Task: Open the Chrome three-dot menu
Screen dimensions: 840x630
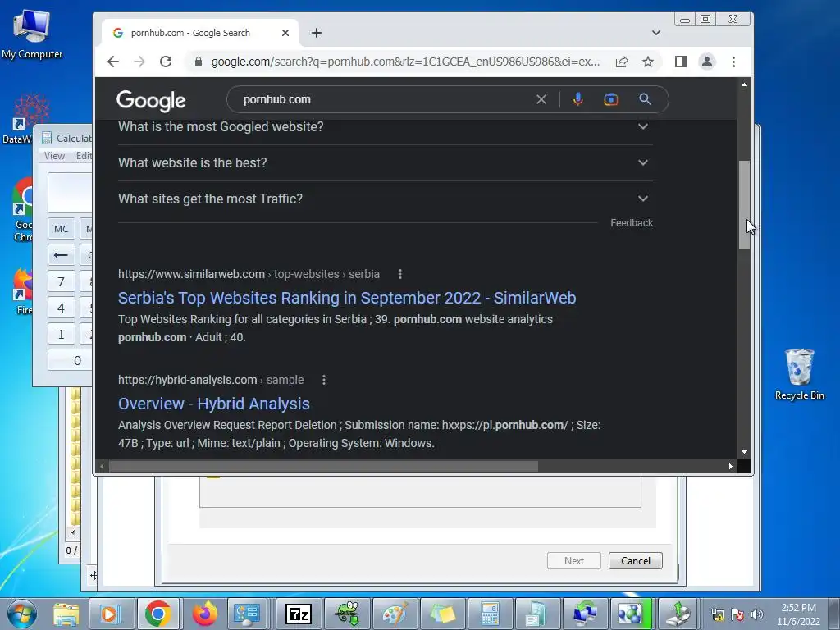Action: pos(733,62)
